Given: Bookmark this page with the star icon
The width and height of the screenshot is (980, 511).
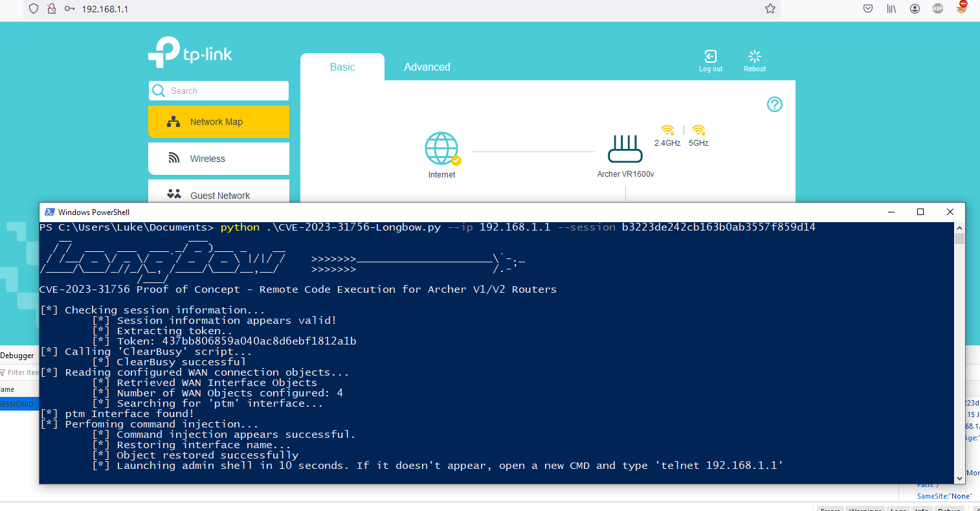Looking at the screenshot, I should pos(770,8).
